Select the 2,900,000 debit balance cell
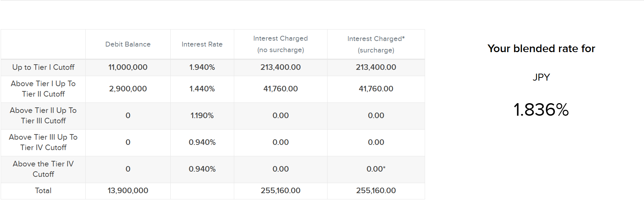Viewport: 644px width, 222px height. 128,89
